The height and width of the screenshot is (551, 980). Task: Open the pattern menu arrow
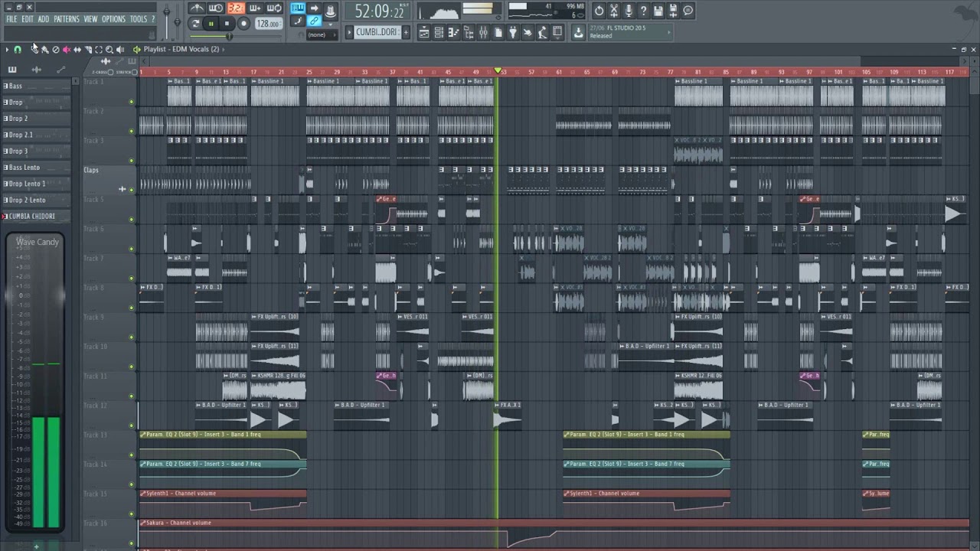coord(349,32)
